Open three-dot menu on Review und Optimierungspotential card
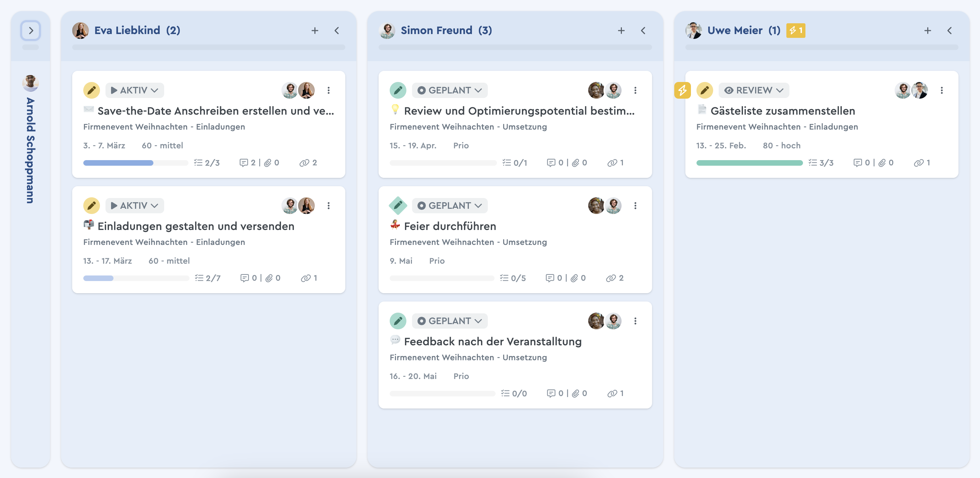980x478 pixels. (x=635, y=90)
